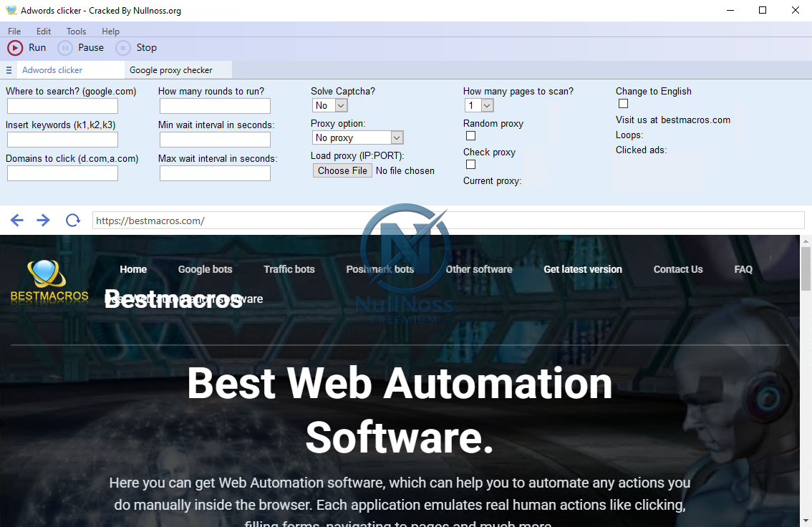Check the Check proxy option
Image resolution: width=812 pixels, height=527 pixels.
tap(470, 164)
